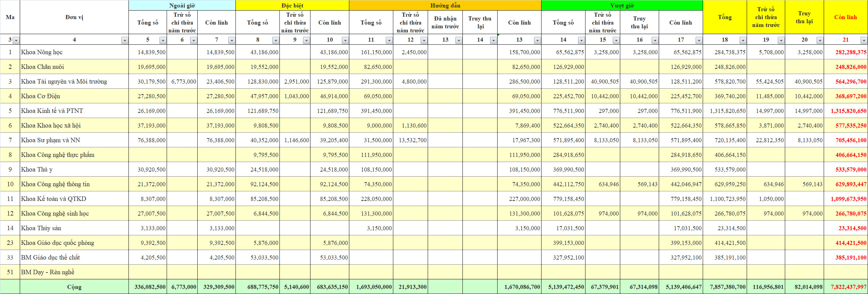Select the "BM Giáo dục thể chất" cell
The image size is (868, 294).
74,258
